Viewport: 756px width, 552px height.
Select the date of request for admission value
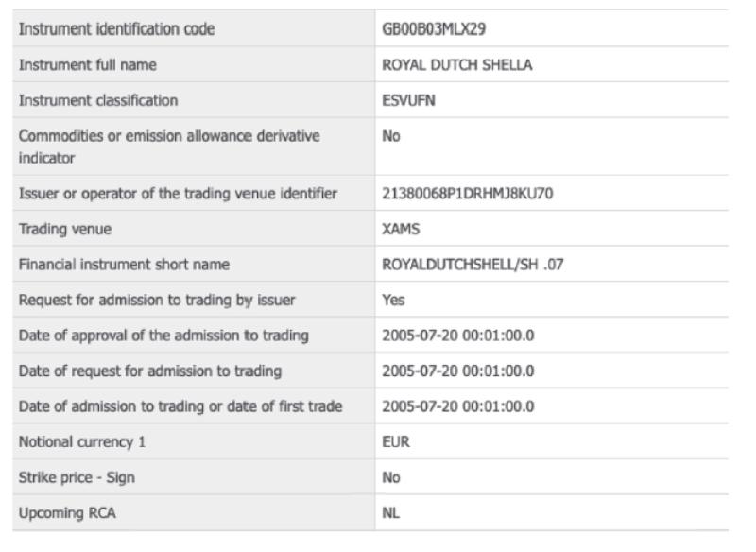pyautogui.click(x=458, y=371)
